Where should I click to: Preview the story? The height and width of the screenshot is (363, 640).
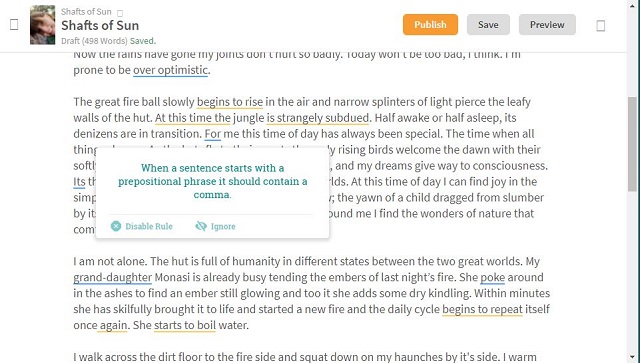click(547, 24)
